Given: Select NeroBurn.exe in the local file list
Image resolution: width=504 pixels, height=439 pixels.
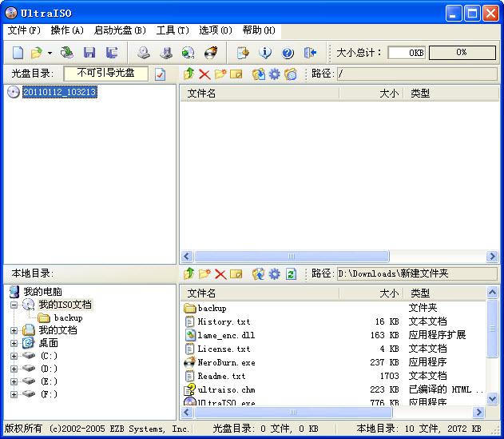Looking at the screenshot, I should pyautogui.click(x=226, y=363).
